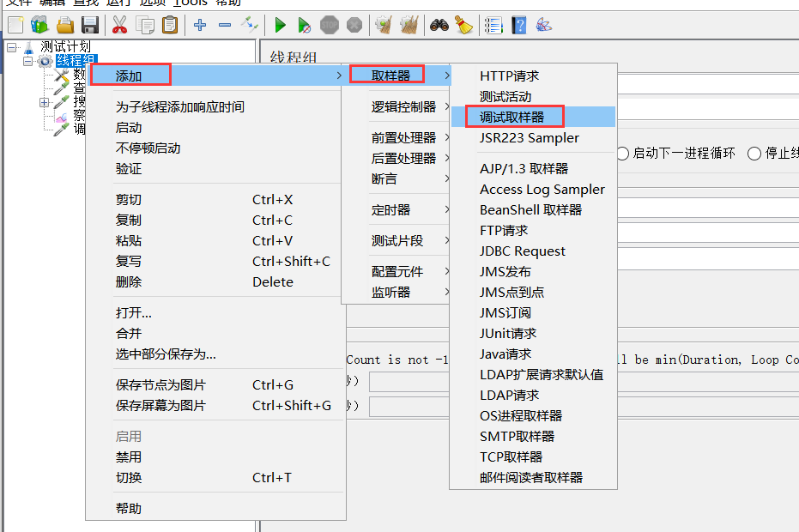This screenshot has height=532, width=799.
Task: Select JMS发布 sampler
Action: pos(533,272)
